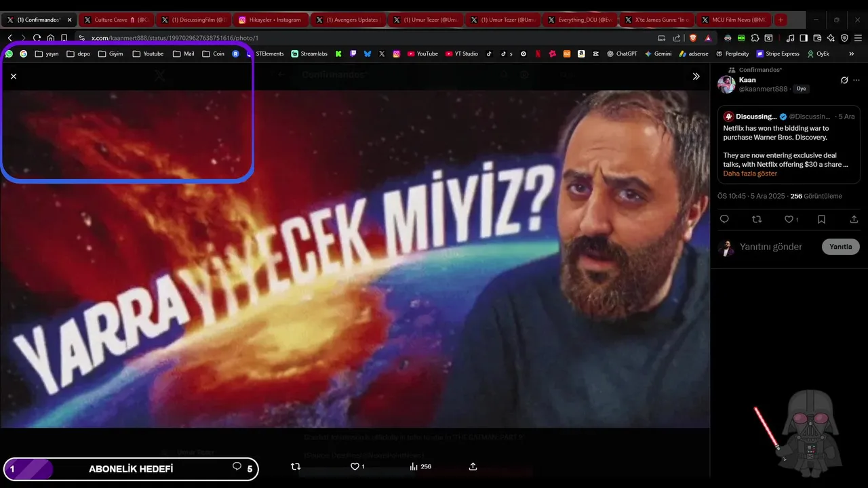Viewport: 868px width, 488px height.
Task: Open the Google bookmark icon
Action: pyautogui.click(x=23, y=54)
